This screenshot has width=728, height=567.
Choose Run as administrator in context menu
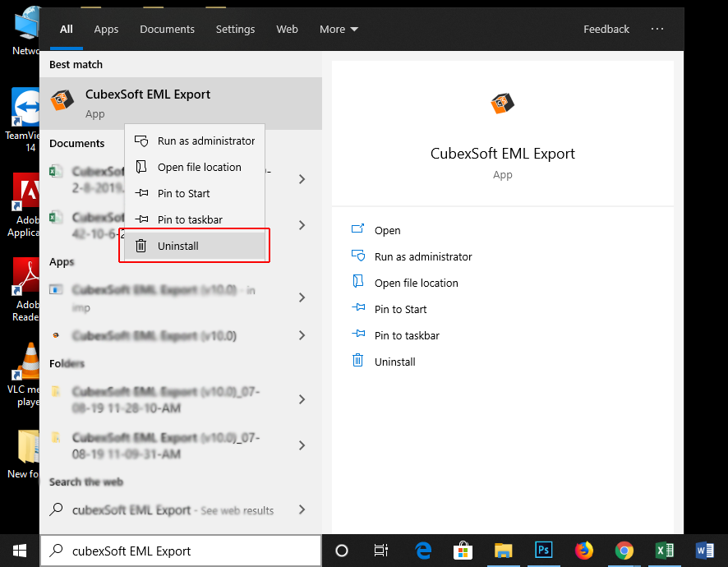click(x=195, y=141)
